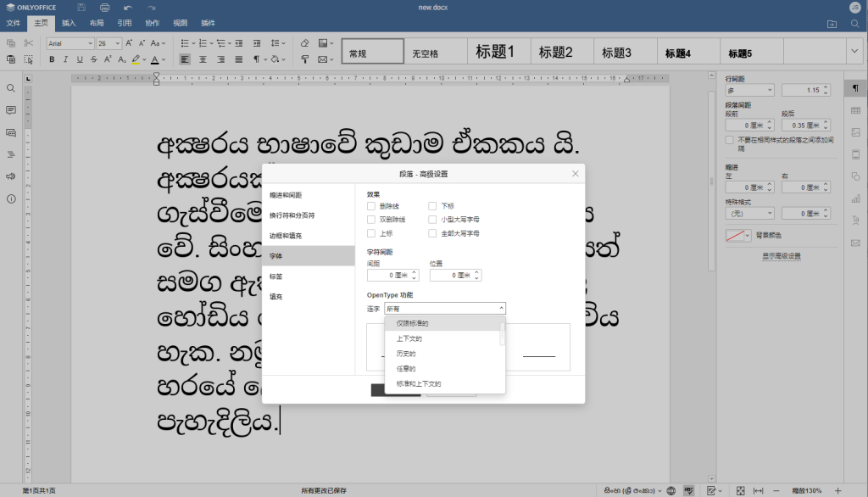Open the font size dropdown
868x497 pixels.
tap(117, 43)
